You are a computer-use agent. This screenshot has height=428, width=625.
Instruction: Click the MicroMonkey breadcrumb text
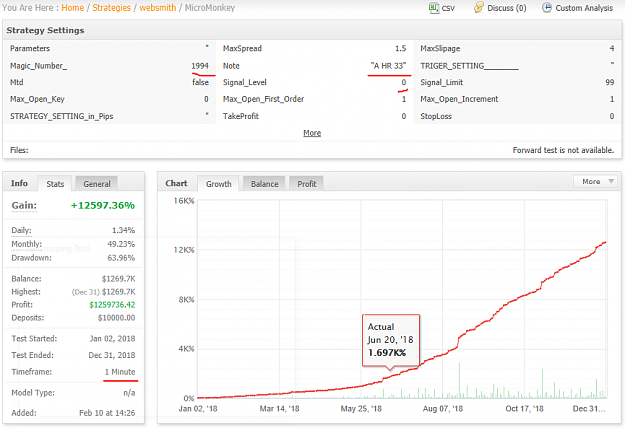(x=210, y=8)
